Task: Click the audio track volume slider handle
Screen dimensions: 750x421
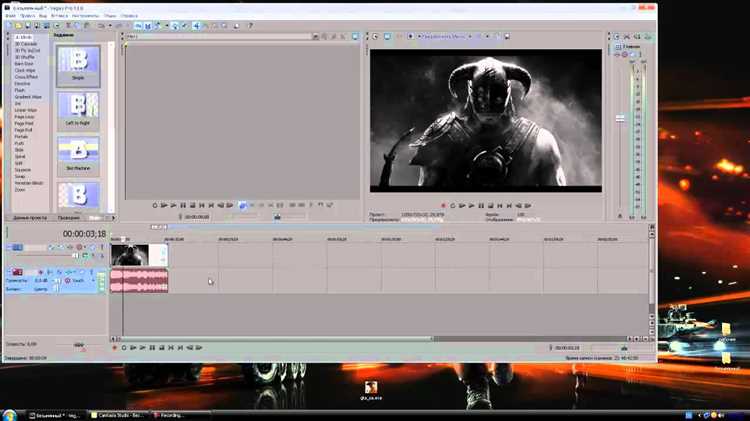Action: point(56,280)
